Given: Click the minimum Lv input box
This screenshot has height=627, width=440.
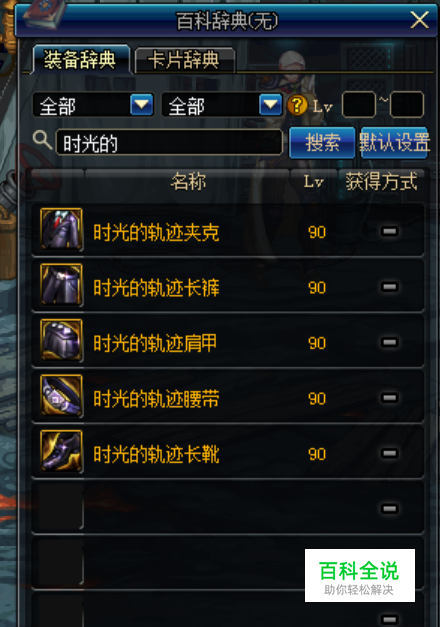Looking at the screenshot, I should tap(359, 105).
